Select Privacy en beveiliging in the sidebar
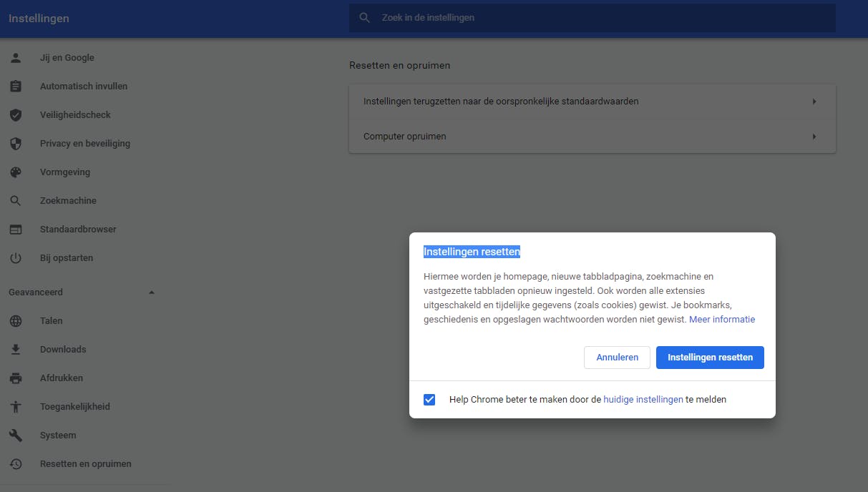This screenshot has width=868, height=492. 85,144
